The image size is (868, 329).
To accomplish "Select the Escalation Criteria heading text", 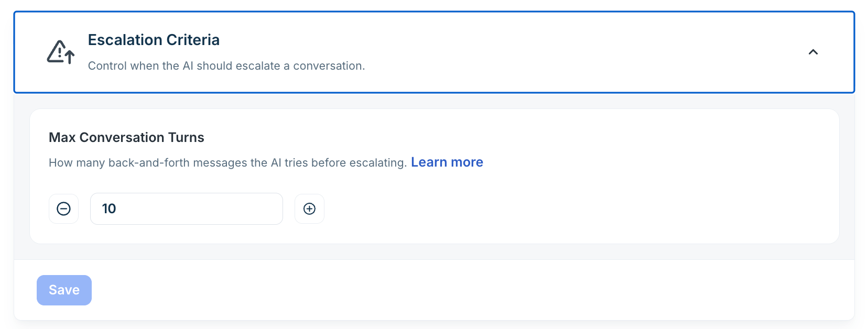I will [x=154, y=40].
